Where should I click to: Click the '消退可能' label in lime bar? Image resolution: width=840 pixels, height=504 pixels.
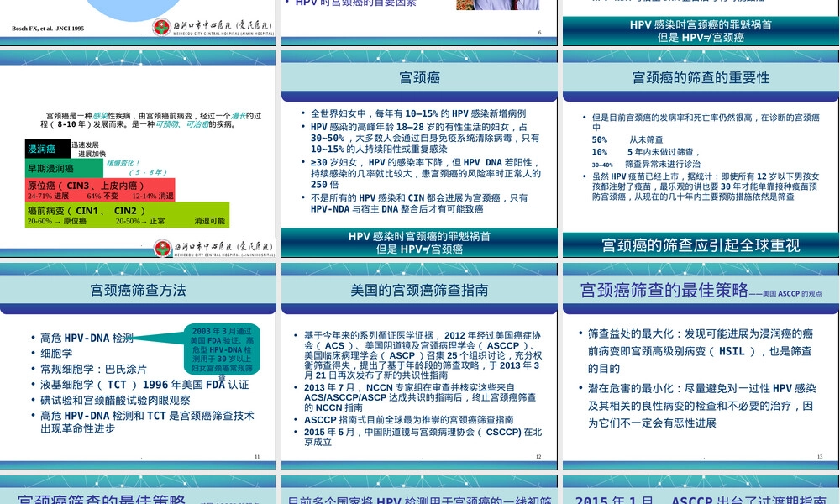(x=209, y=221)
